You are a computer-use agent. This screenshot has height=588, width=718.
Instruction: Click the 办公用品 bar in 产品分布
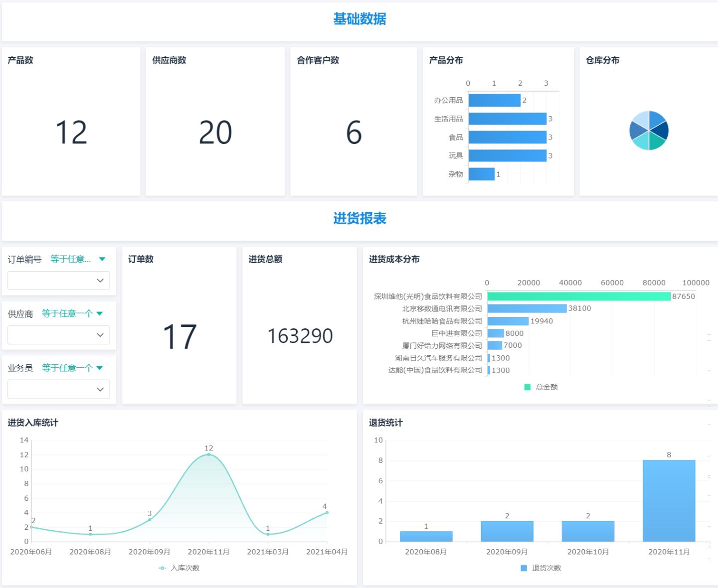pos(495,100)
